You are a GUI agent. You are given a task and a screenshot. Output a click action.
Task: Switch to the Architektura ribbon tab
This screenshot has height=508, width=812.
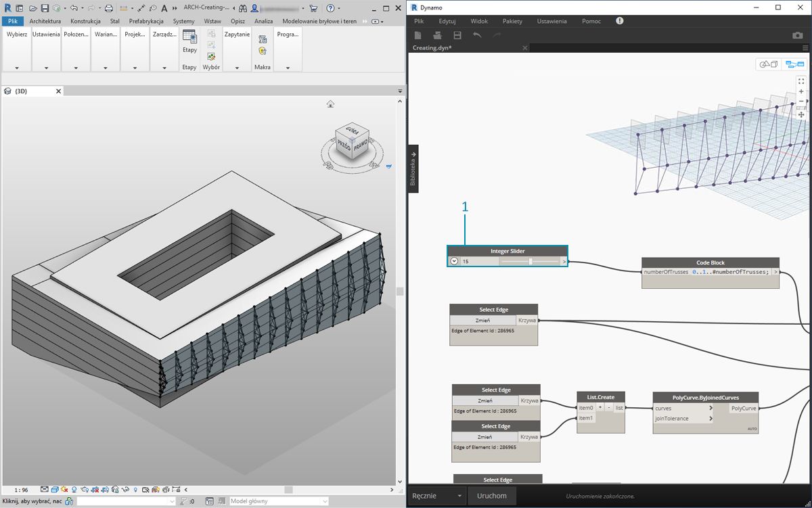45,21
